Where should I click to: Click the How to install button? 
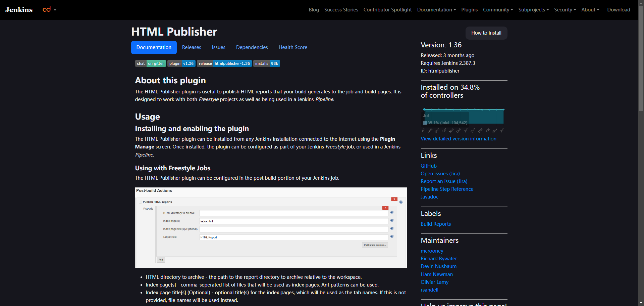486,33
